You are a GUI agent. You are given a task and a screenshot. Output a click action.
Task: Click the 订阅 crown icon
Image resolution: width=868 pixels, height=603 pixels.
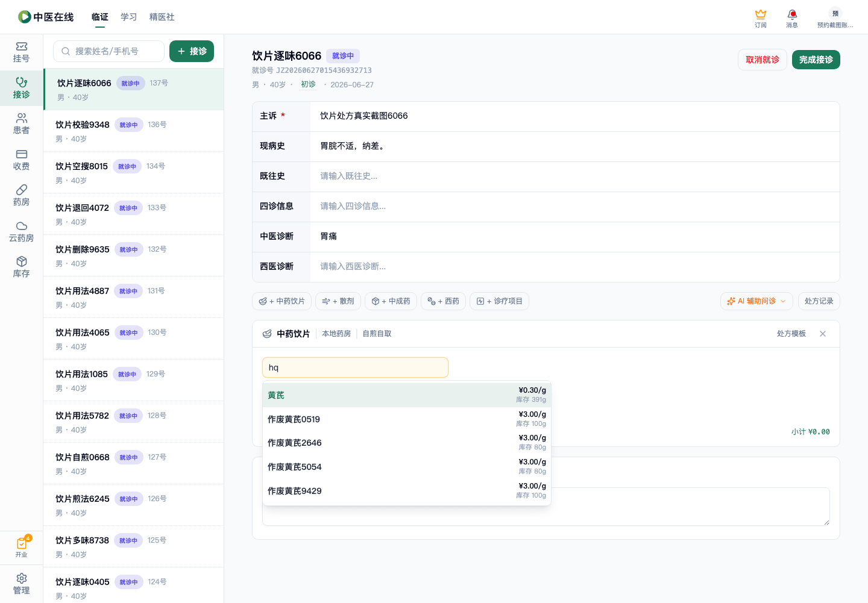tap(761, 18)
